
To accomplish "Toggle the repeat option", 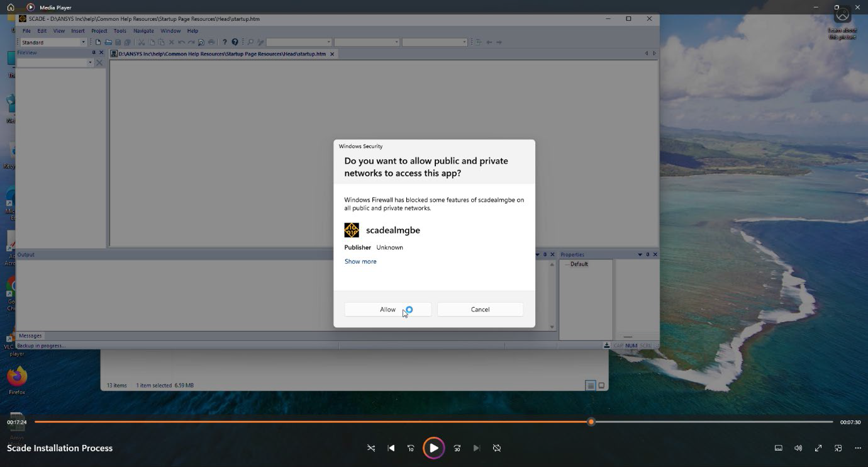I will click(x=497, y=448).
